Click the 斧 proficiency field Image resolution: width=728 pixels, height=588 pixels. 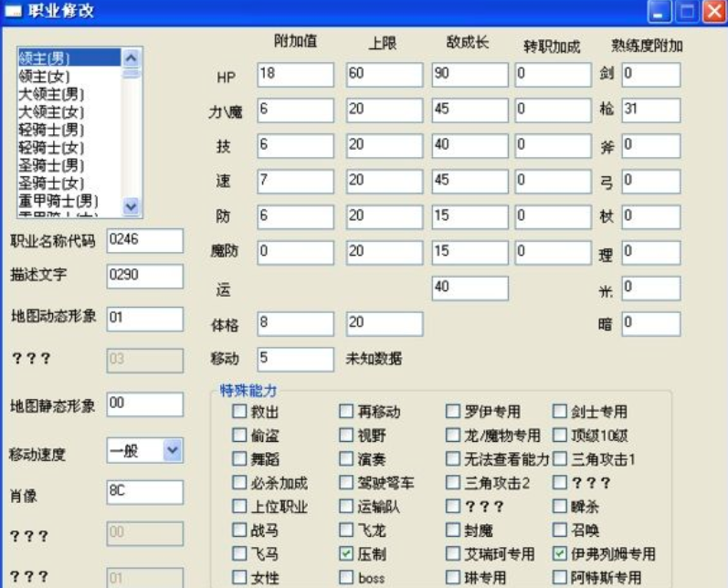coord(651,146)
